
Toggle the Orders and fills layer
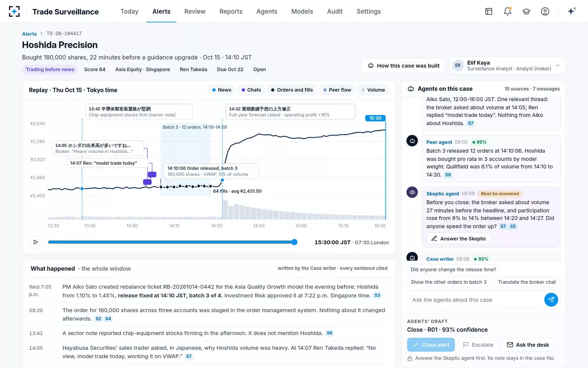(292, 90)
